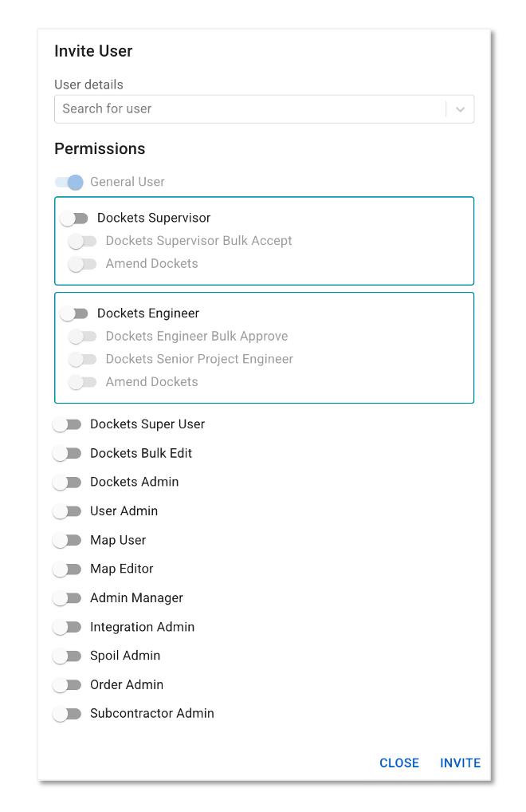
Task: Enable the Map User toggle
Action: click(67, 541)
